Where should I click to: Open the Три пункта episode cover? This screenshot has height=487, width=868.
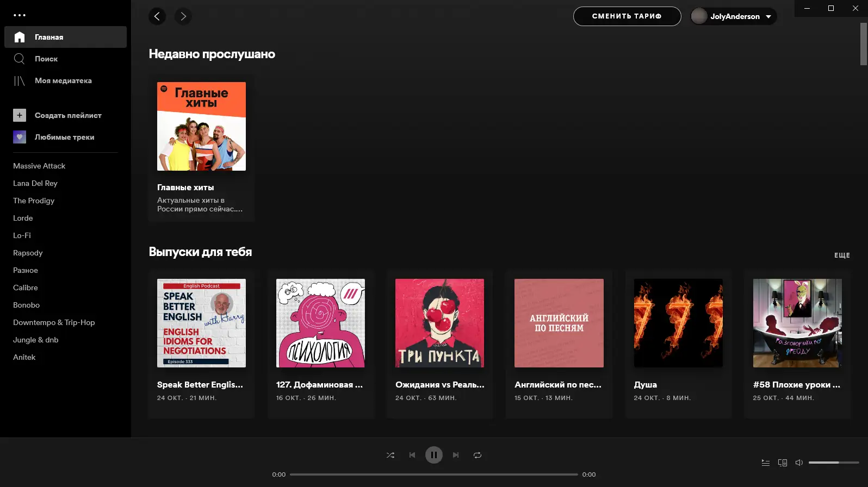439,323
